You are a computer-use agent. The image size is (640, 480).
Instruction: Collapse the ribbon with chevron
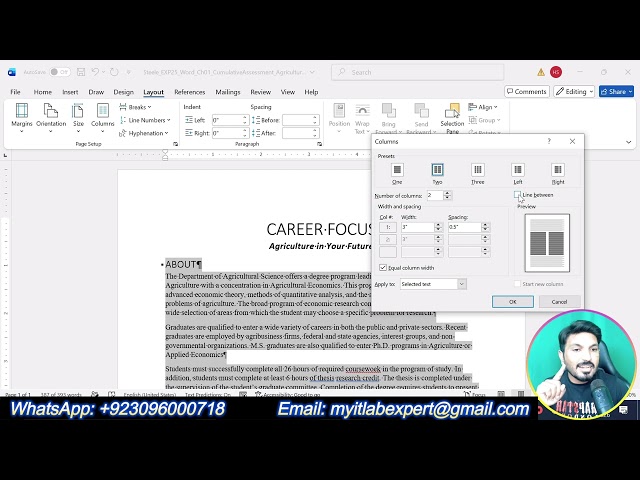(x=629, y=142)
